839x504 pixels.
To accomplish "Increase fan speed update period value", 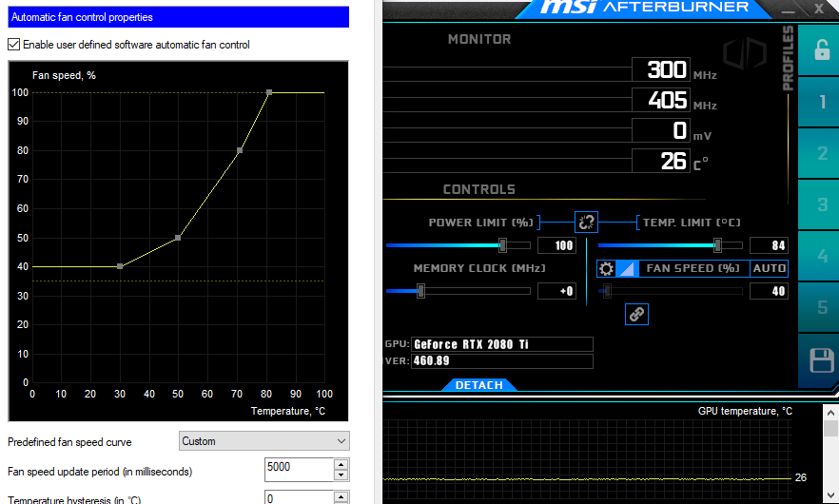I will click(x=341, y=464).
